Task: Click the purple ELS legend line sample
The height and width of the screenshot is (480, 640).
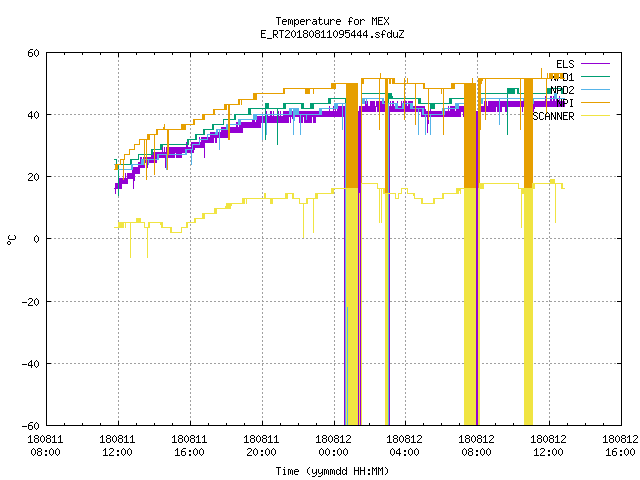Action: click(x=595, y=64)
